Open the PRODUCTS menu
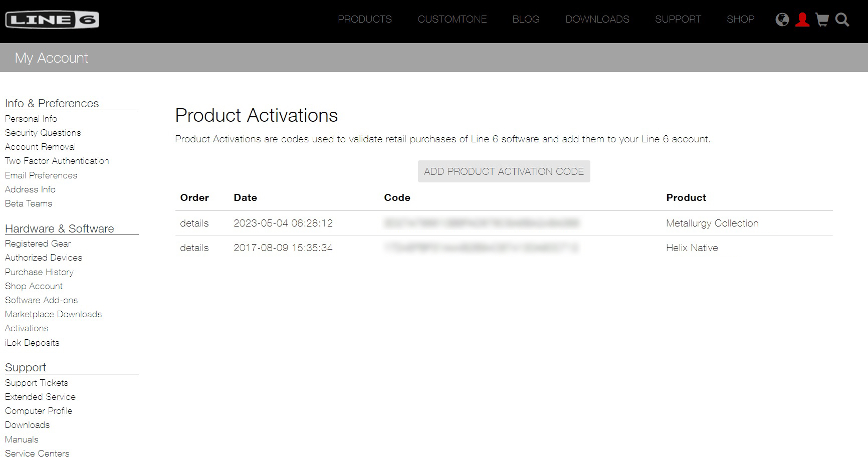868x459 pixels. point(365,19)
